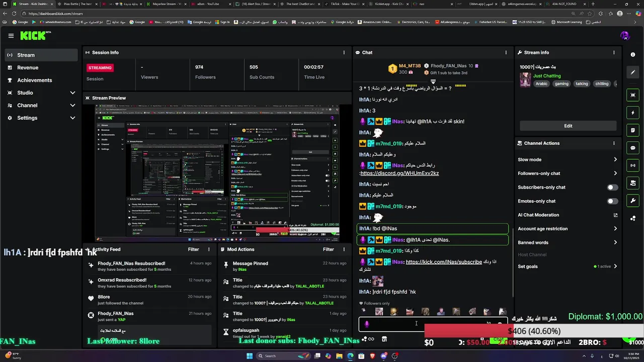Open Brave browser from taskbar

(373, 356)
